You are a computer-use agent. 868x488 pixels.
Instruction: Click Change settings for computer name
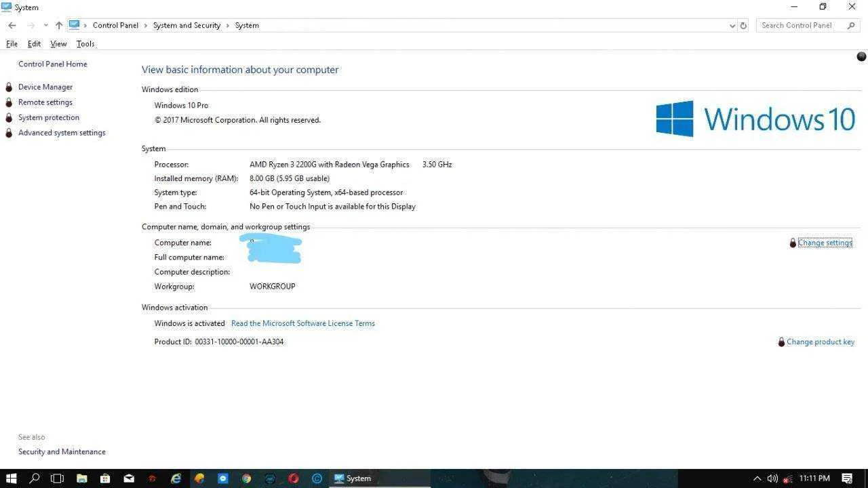point(825,243)
